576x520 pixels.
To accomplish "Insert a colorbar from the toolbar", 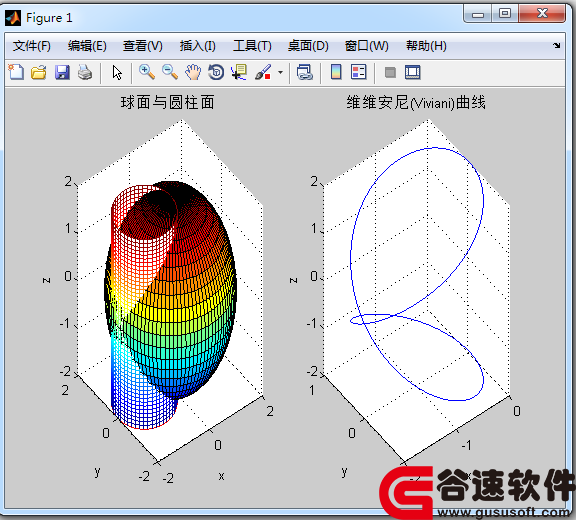I will pyautogui.click(x=336, y=72).
